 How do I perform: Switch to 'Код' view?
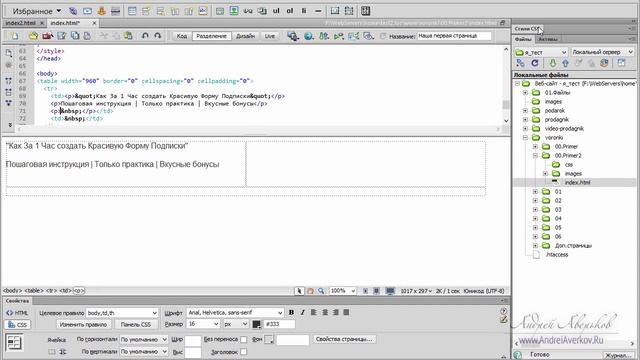182,36
